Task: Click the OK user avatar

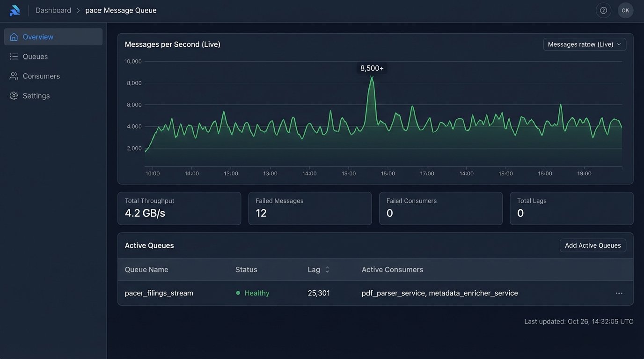Action: pos(626,10)
